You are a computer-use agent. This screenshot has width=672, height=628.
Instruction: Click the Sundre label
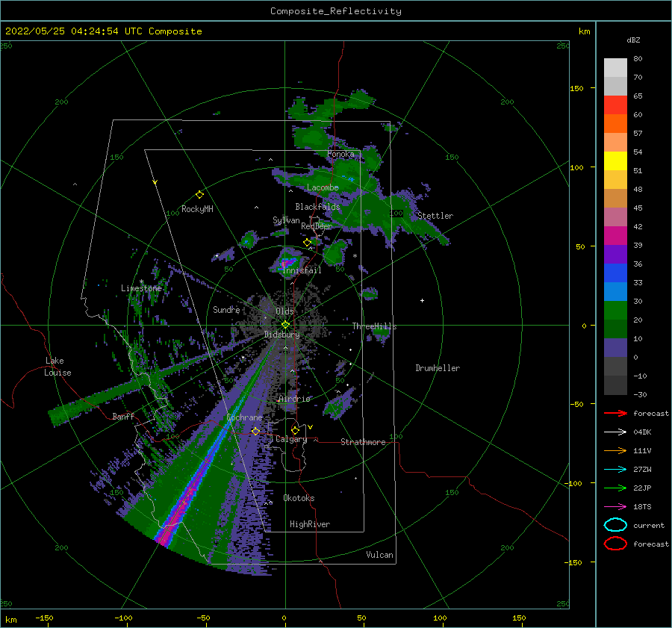pyautogui.click(x=226, y=309)
